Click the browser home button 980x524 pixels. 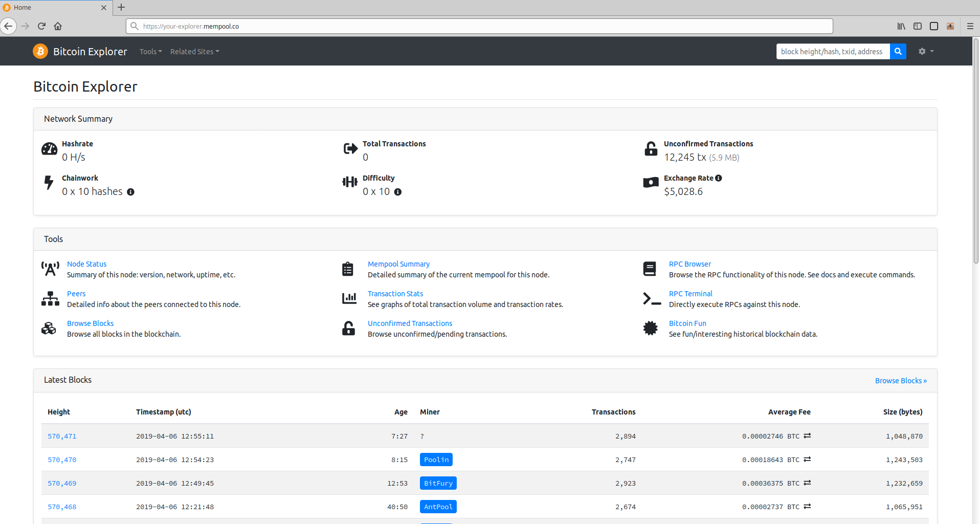[x=58, y=26]
